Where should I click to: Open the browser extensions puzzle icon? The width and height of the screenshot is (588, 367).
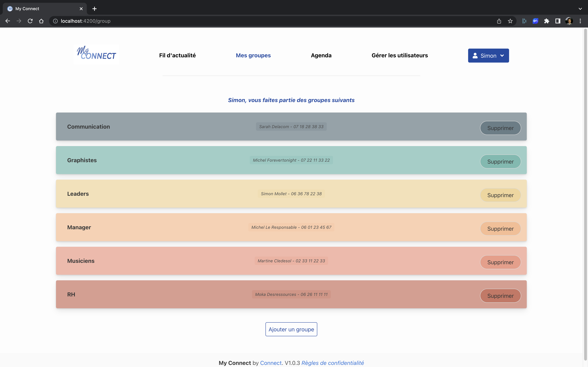click(x=547, y=21)
